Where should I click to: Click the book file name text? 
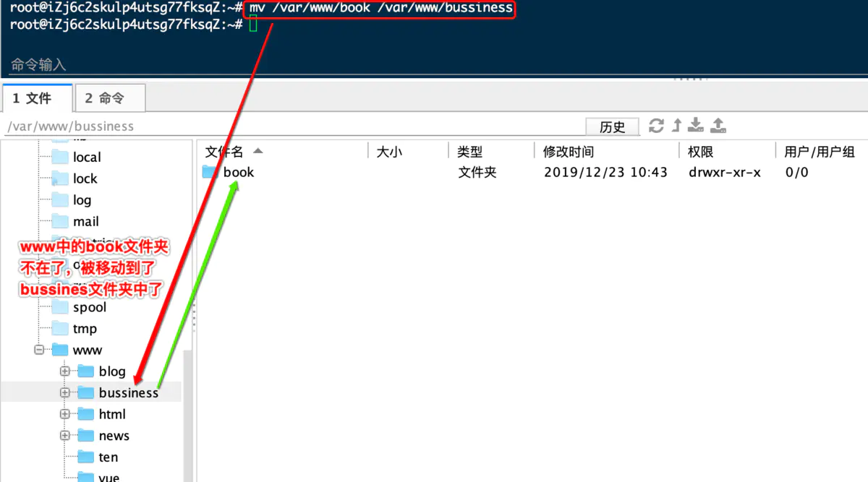click(239, 172)
